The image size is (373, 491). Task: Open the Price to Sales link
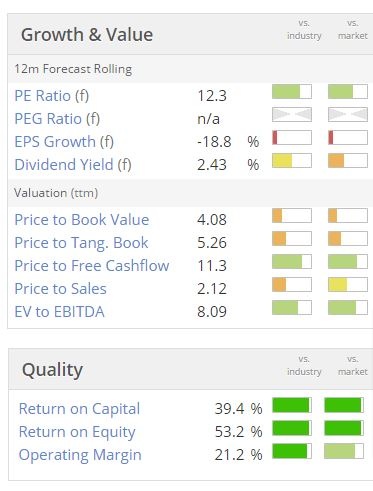coord(60,289)
